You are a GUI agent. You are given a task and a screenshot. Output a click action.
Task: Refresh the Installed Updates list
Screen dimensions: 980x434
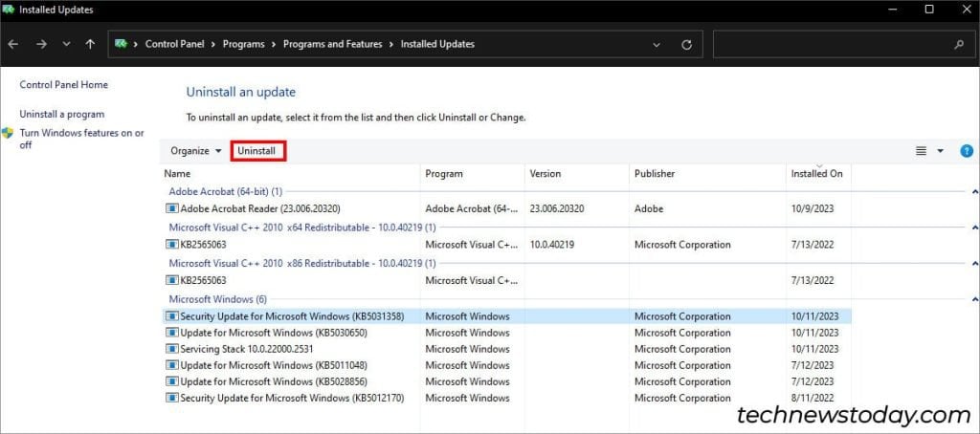pos(686,45)
